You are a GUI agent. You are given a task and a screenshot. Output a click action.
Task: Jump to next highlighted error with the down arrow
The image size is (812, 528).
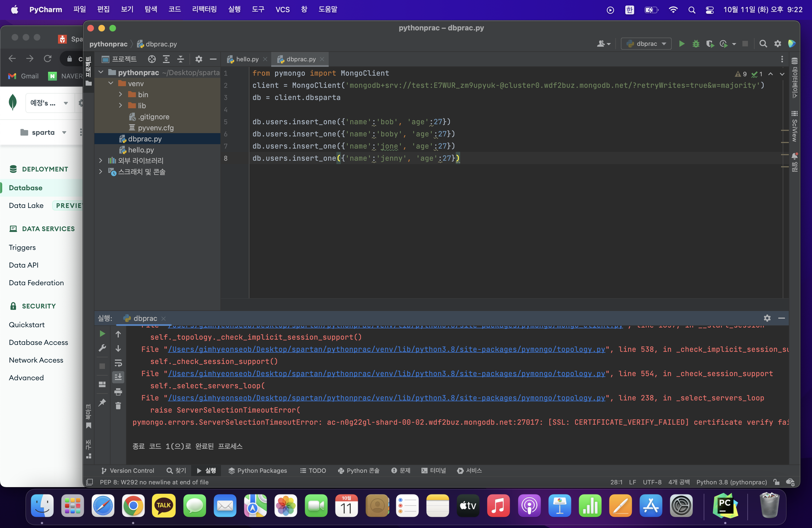click(x=782, y=74)
